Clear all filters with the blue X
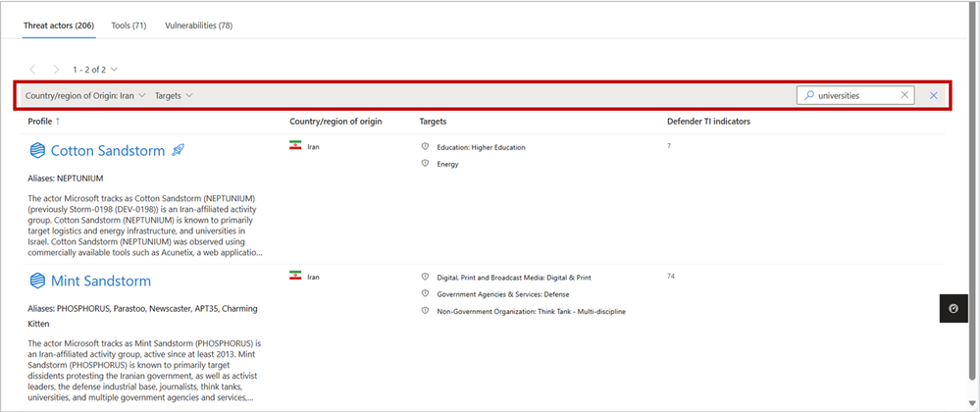The width and height of the screenshot is (980, 412). tap(934, 96)
